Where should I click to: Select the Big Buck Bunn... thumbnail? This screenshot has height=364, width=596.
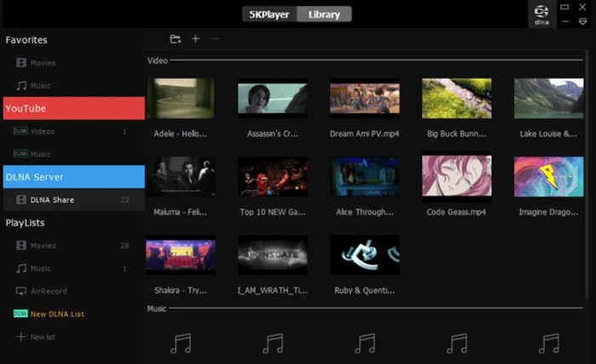pos(456,99)
